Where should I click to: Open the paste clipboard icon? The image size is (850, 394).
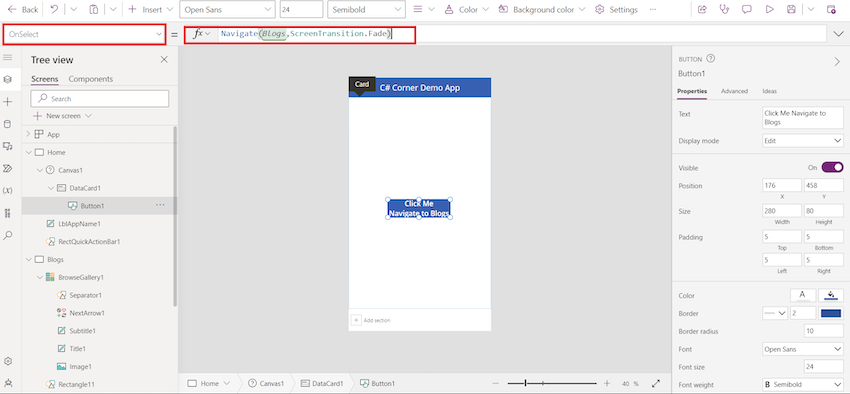pyautogui.click(x=94, y=10)
